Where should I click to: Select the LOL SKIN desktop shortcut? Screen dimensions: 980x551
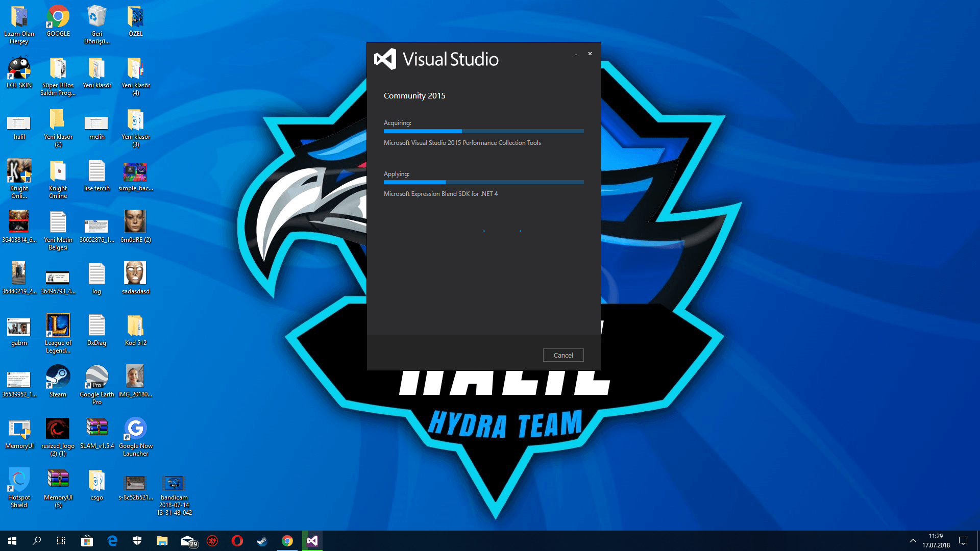coord(19,72)
